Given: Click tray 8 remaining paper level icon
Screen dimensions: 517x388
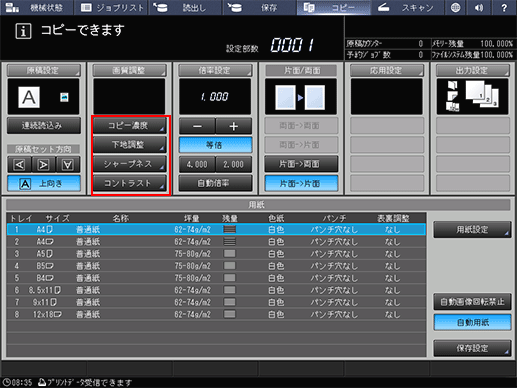Looking at the screenshot, I should coord(230,314).
